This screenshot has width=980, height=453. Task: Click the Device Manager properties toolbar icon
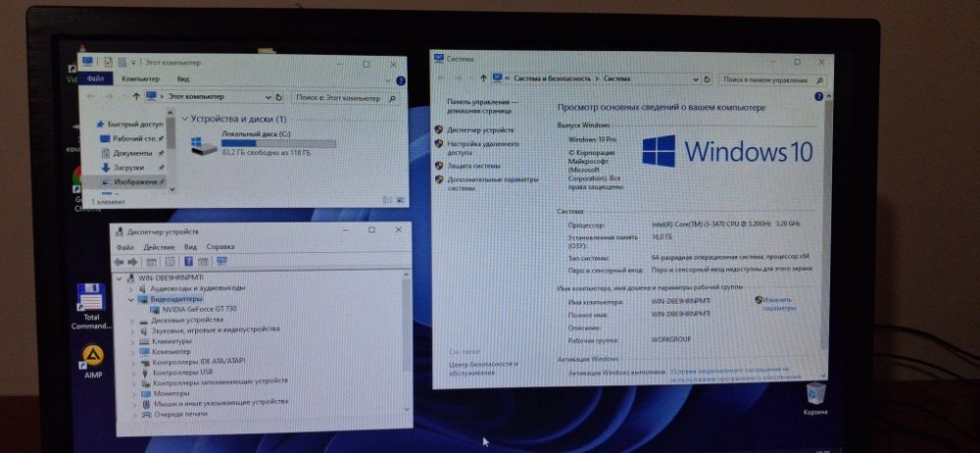170,262
